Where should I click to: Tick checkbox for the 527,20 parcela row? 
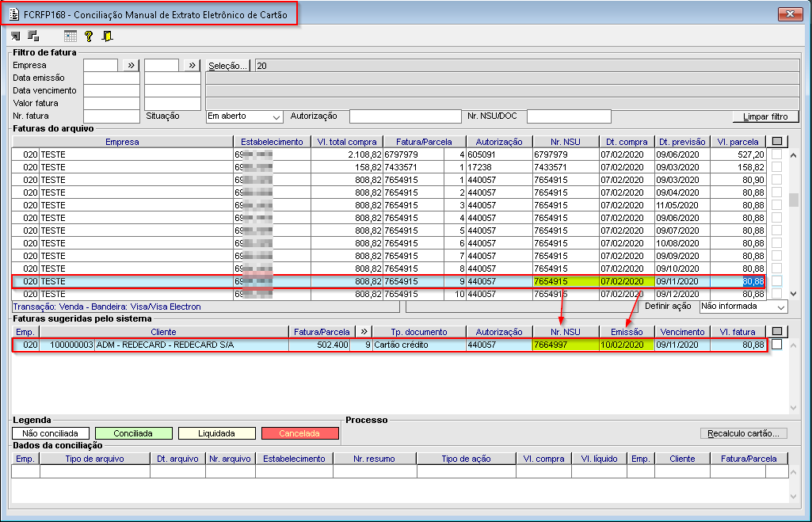tap(777, 154)
